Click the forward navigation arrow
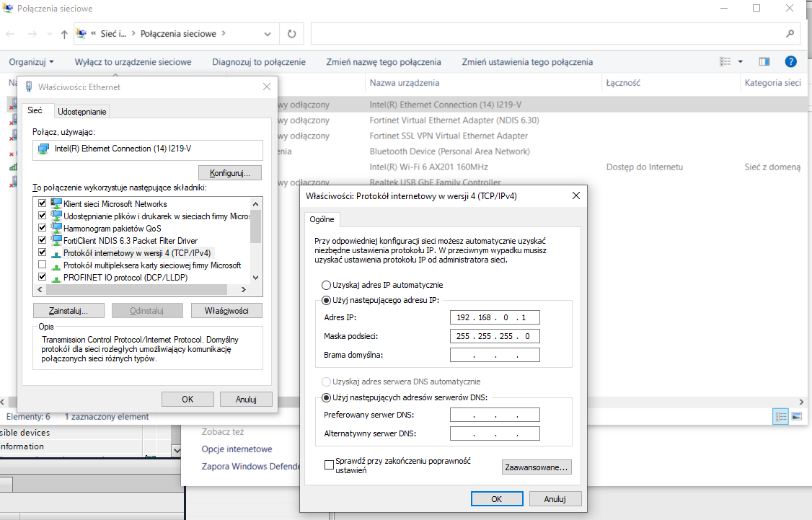The width and height of the screenshot is (812, 520). [x=32, y=34]
